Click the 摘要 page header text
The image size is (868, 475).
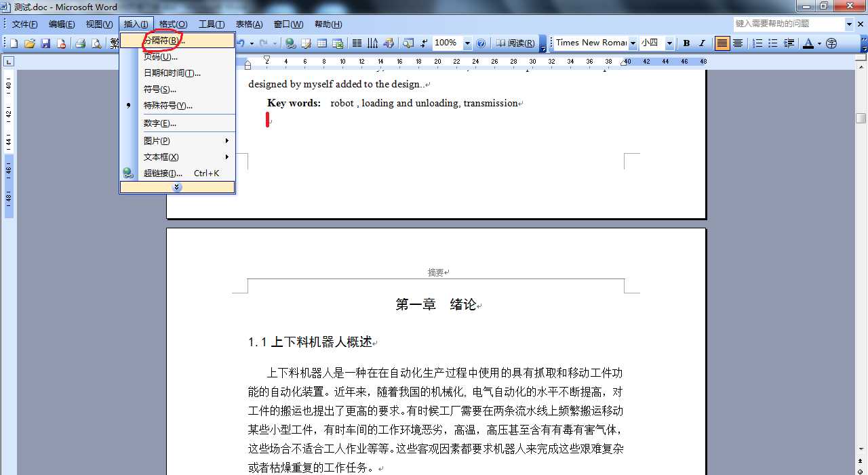click(x=437, y=272)
